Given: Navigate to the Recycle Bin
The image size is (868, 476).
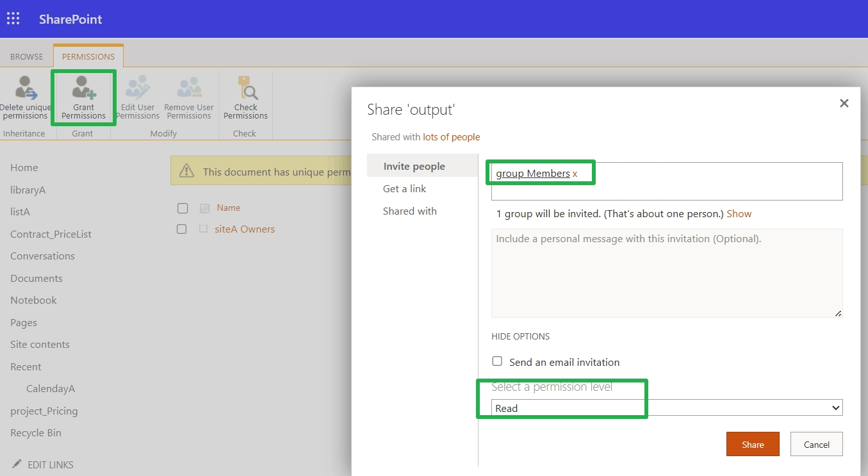Looking at the screenshot, I should pyautogui.click(x=35, y=432).
